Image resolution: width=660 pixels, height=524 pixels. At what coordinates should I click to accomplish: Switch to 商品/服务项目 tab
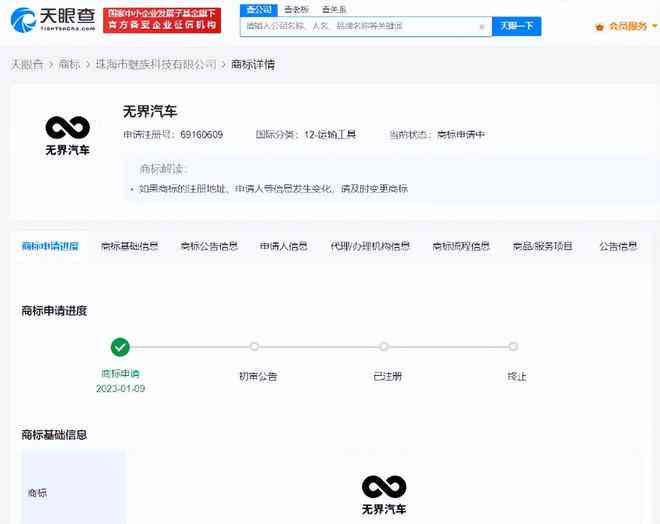[543, 246]
